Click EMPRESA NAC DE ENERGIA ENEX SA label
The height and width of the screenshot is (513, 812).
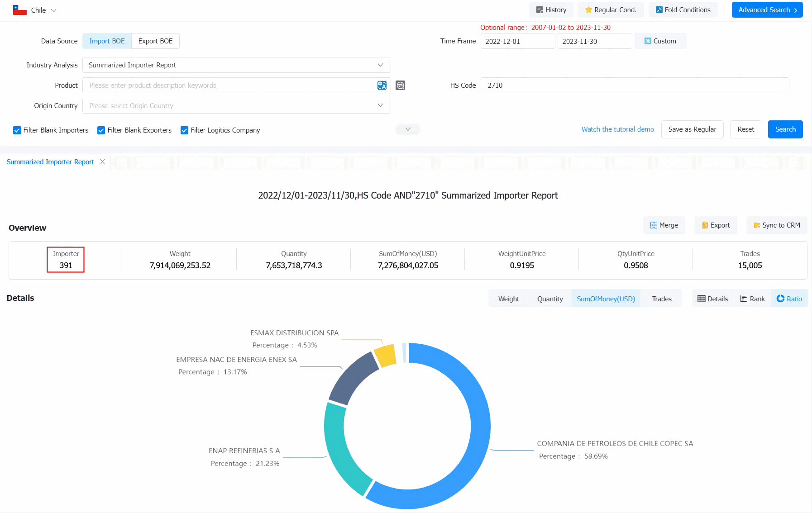(x=237, y=360)
